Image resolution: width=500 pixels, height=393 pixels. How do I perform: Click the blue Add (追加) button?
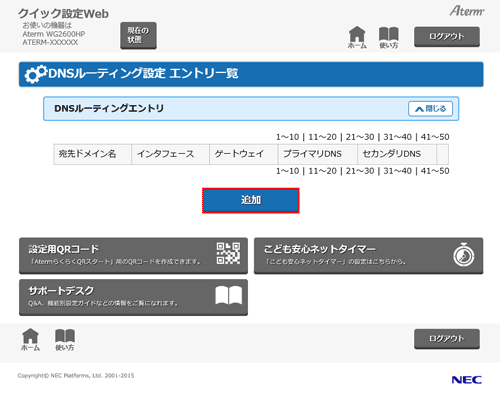coord(251,200)
